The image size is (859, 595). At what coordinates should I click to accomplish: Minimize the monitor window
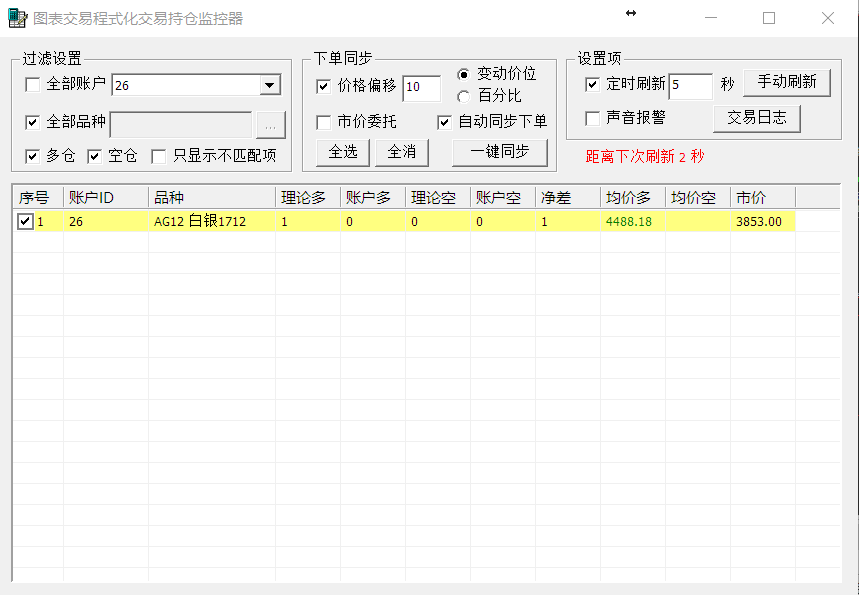[x=711, y=18]
